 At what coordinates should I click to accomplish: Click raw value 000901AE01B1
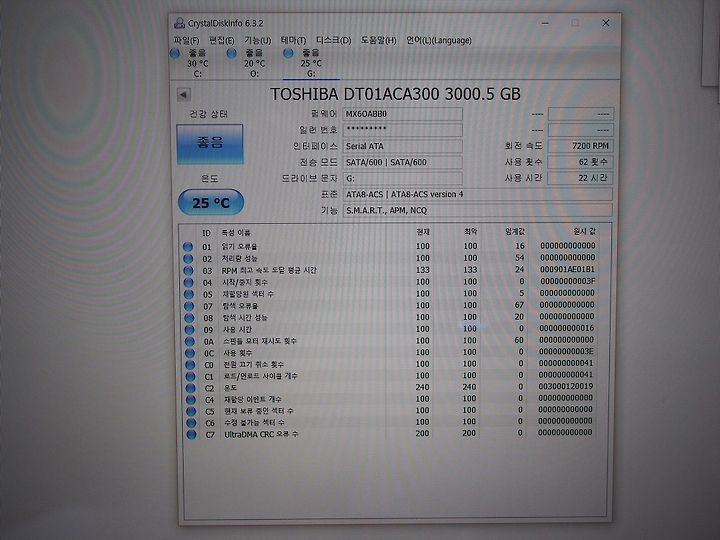pos(568,270)
